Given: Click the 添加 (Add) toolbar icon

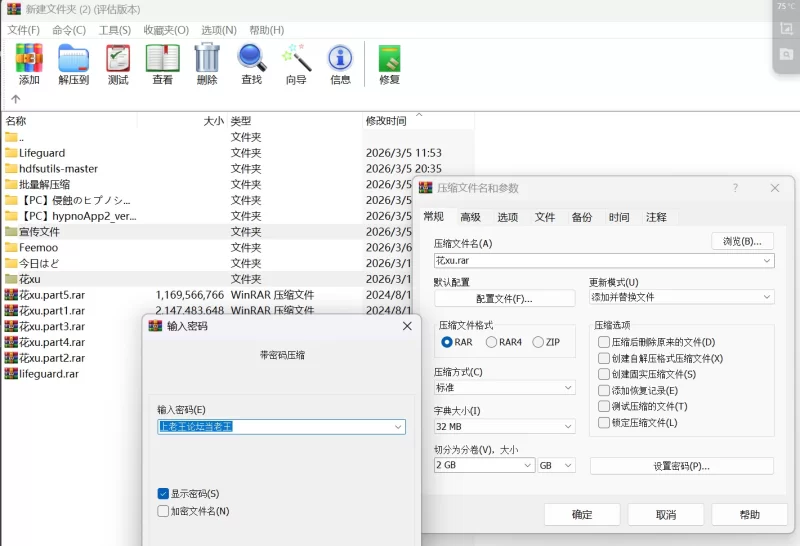Looking at the screenshot, I should [29, 63].
